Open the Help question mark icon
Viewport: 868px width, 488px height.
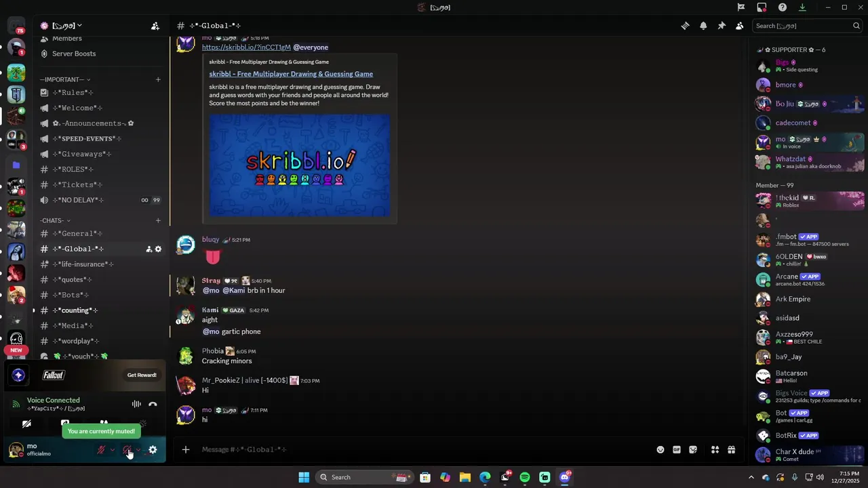(x=783, y=7)
